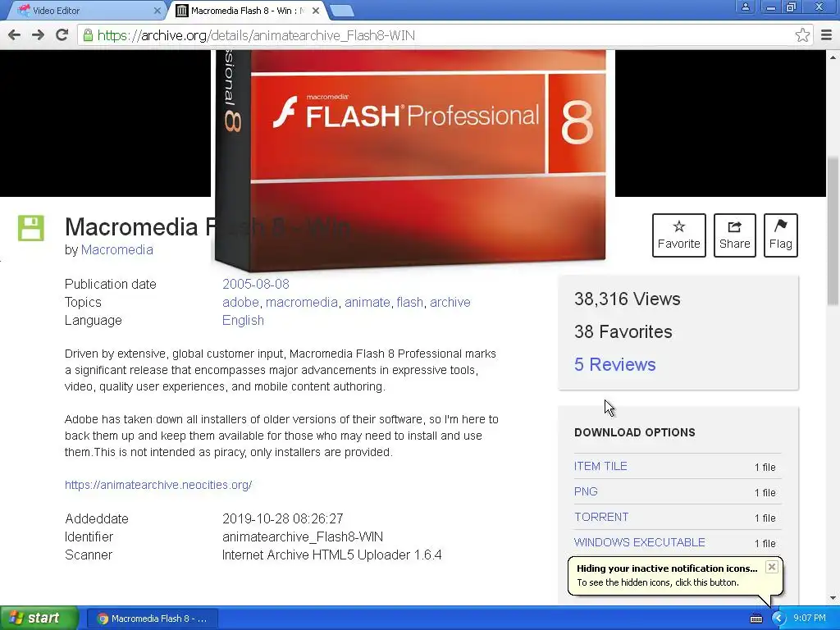The height and width of the screenshot is (630, 840).
Task: Bookmark this page with the star icon
Action: (x=802, y=35)
